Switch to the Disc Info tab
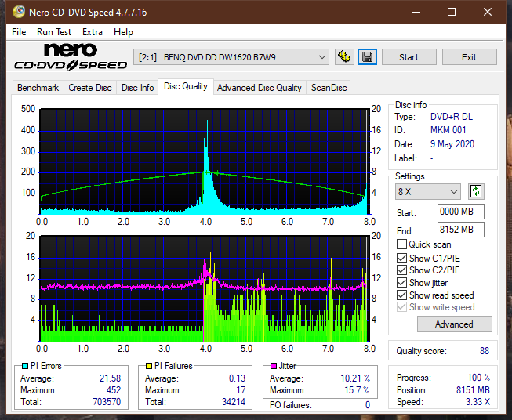512x420 pixels. click(137, 88)
